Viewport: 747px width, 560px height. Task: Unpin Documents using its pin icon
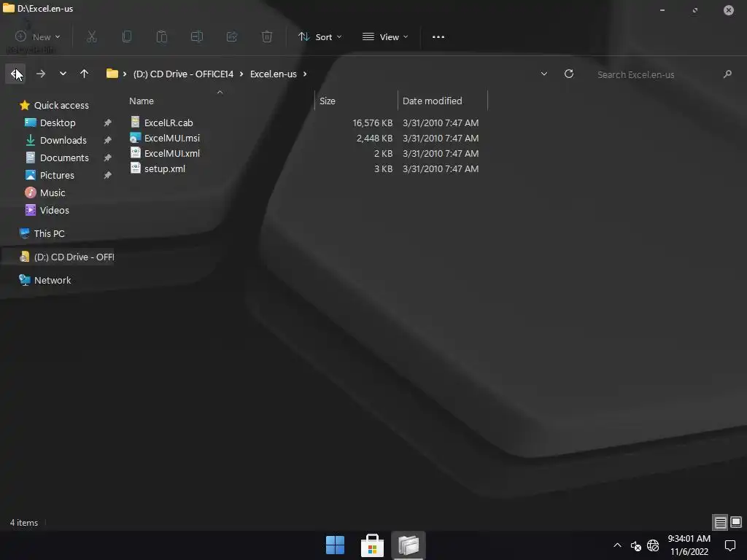(108, 158)
